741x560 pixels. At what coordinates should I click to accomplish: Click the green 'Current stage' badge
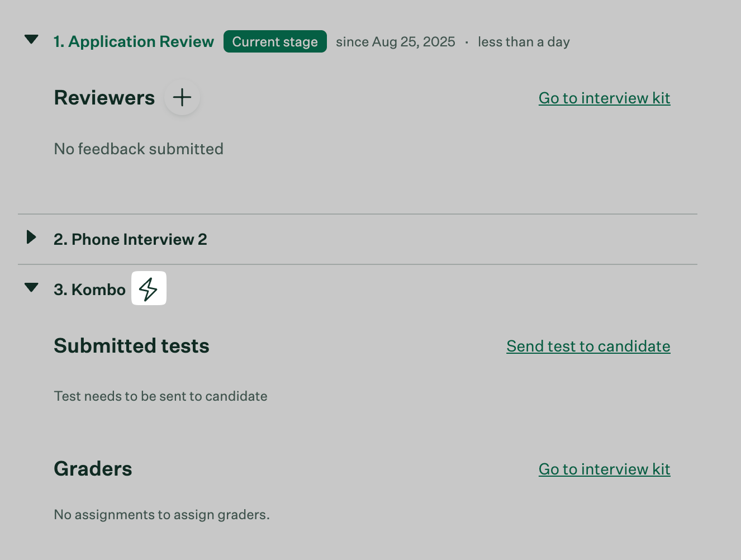tap(275, 42)
